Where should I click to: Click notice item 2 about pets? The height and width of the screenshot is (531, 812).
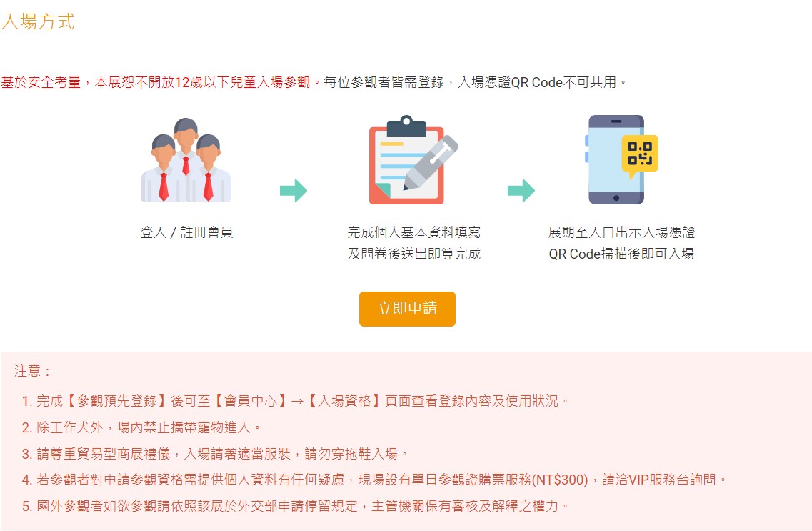[141, 427]
